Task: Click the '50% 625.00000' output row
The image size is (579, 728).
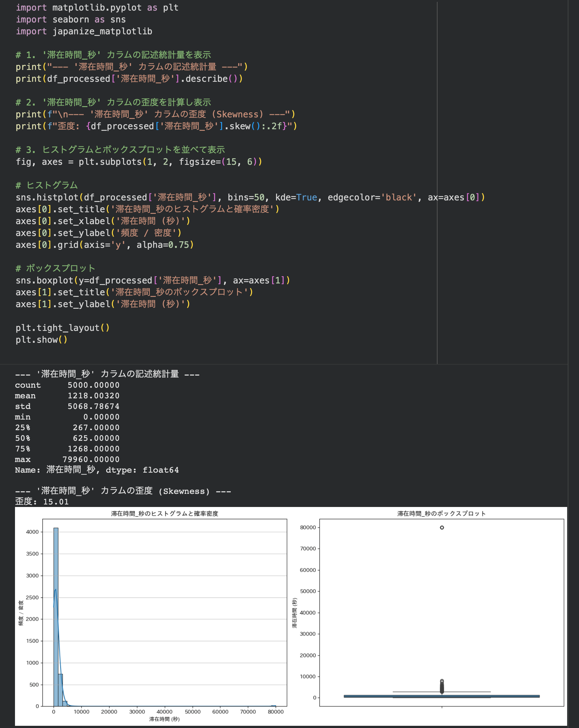Action: [x=67, y=438]
